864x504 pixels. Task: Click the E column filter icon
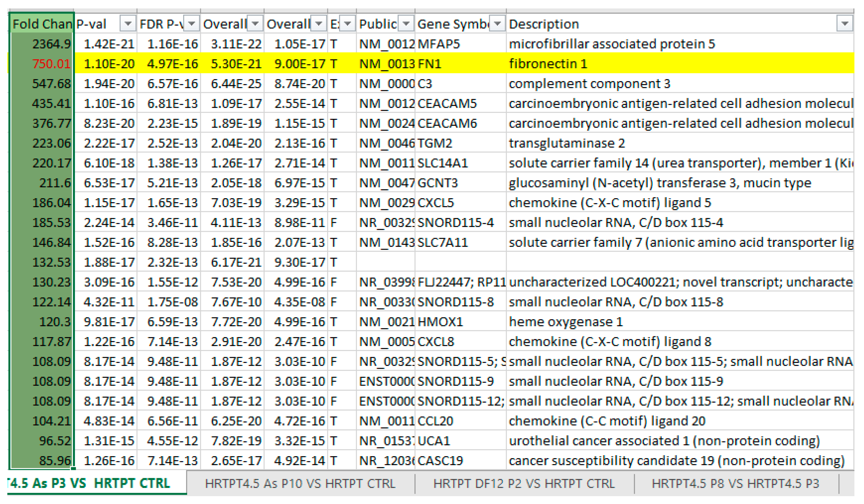347,24
